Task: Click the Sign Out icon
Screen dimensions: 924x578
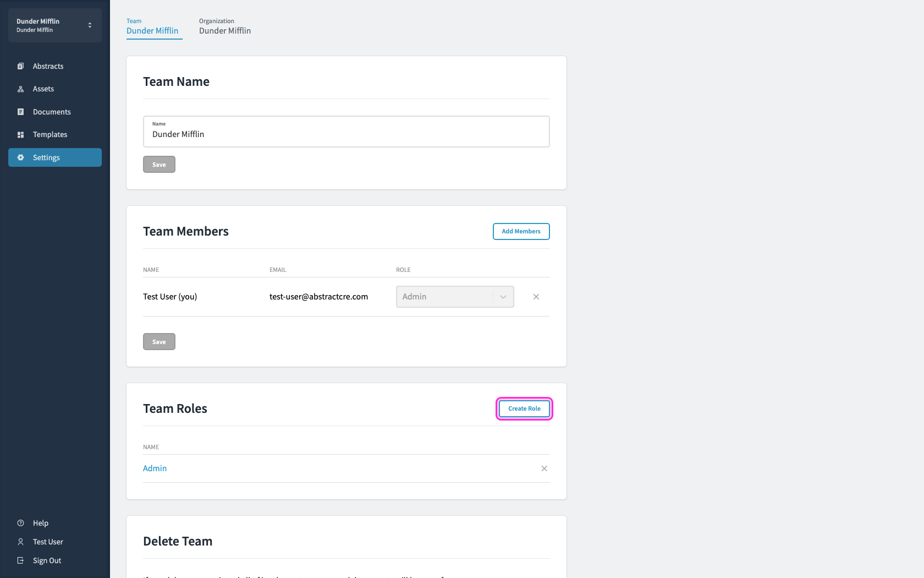Action: coord(20,560)
